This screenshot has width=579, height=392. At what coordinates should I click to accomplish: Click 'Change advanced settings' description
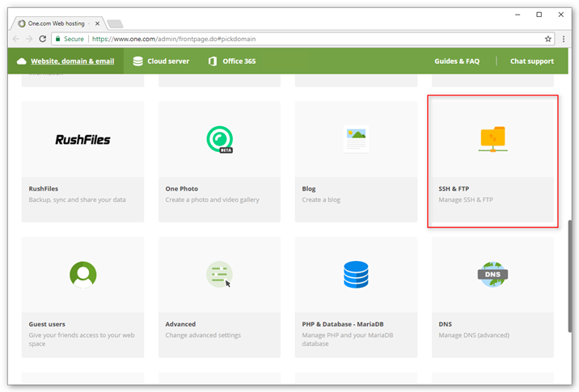203,335
